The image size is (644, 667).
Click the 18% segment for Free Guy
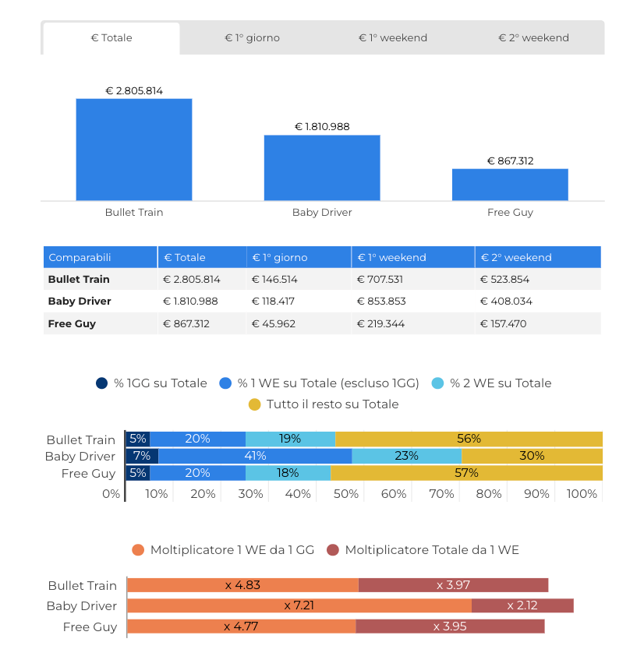tap(288, 473)
